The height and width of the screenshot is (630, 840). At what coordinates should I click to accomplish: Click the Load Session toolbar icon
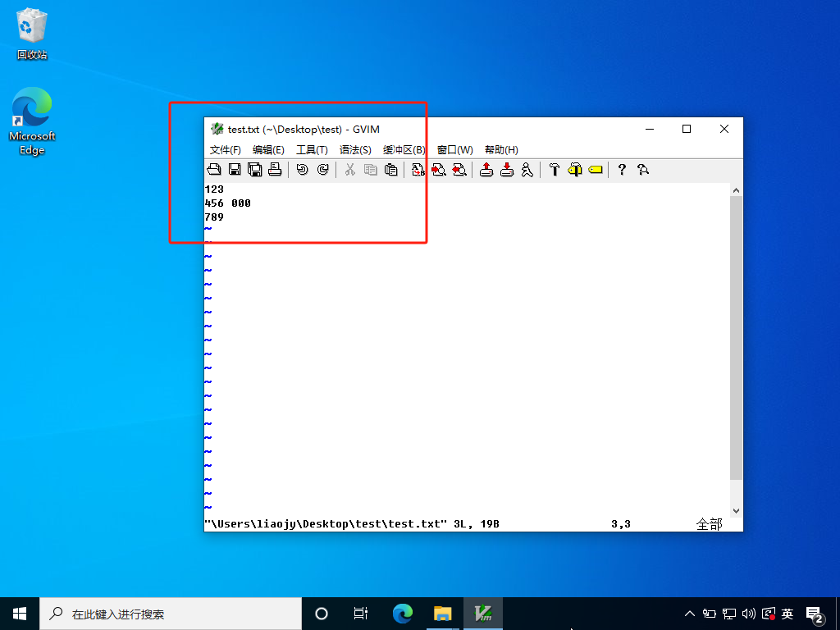(x=486, y=170)
